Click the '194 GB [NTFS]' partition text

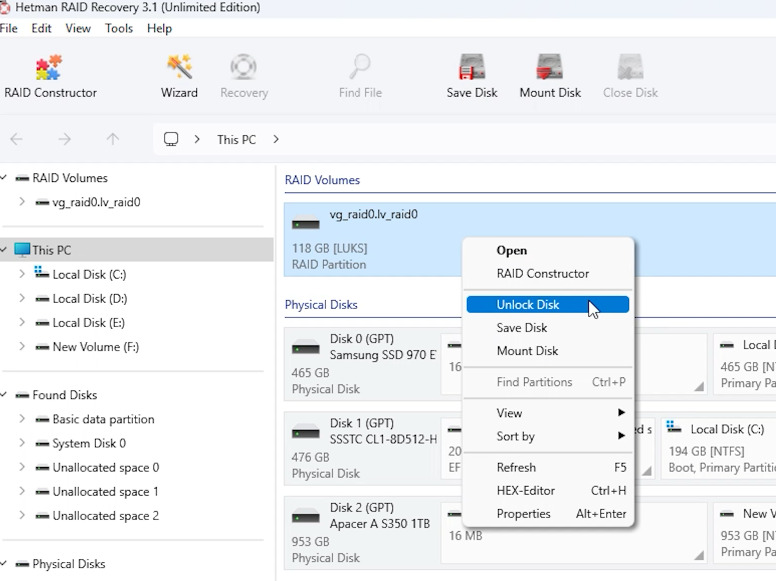[706, 451]
